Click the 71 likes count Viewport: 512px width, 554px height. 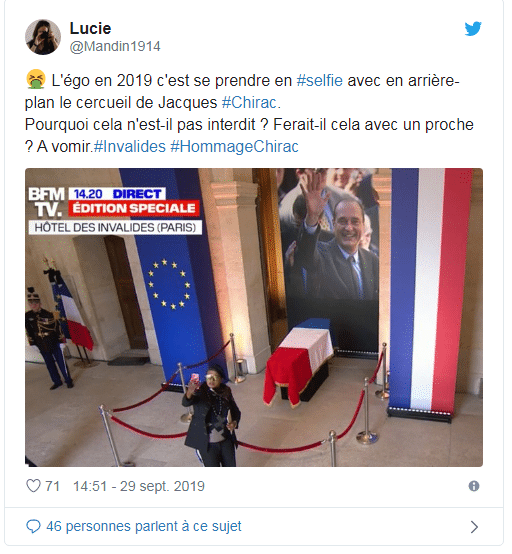pyautogui.click(x=52, y=486)
